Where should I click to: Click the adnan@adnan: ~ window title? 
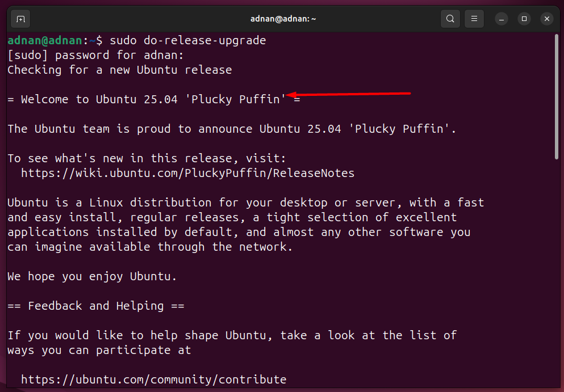coord(283,19)
